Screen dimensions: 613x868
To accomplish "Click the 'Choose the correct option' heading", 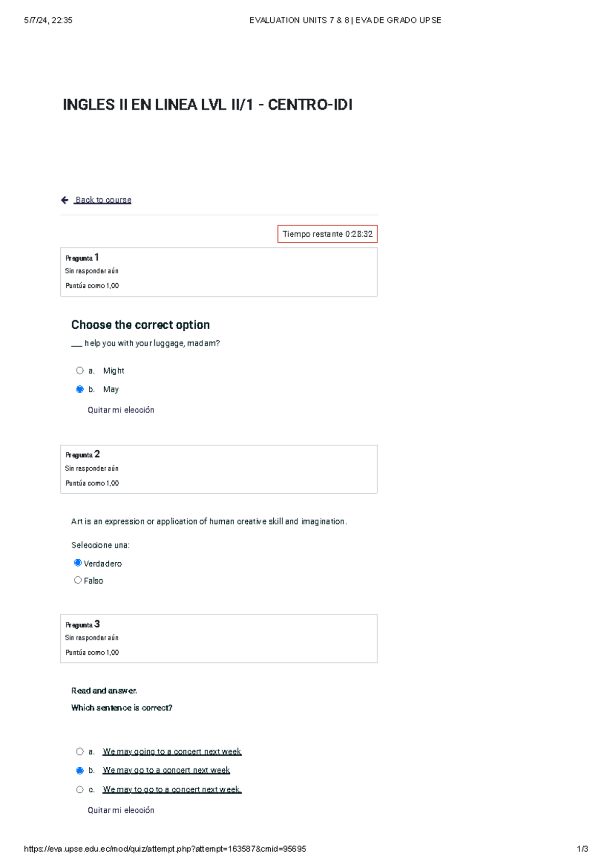I will 140,325.
